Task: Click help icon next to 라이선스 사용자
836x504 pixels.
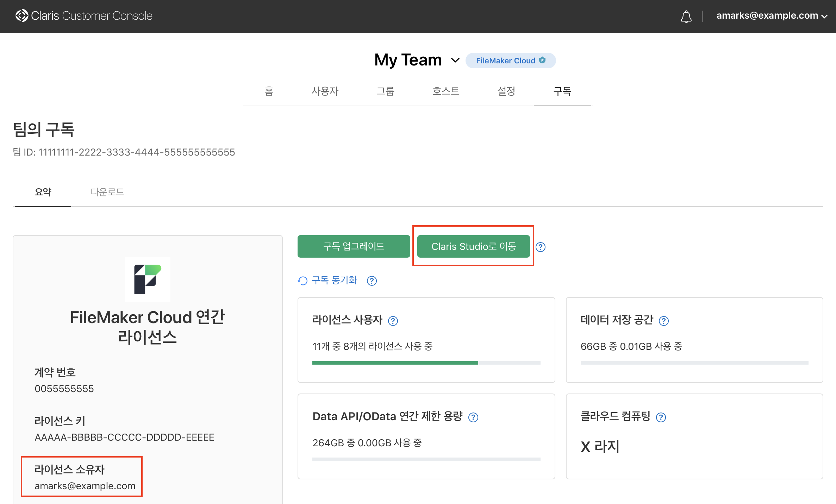Action: pyautogui.click(x=393, y=321)
